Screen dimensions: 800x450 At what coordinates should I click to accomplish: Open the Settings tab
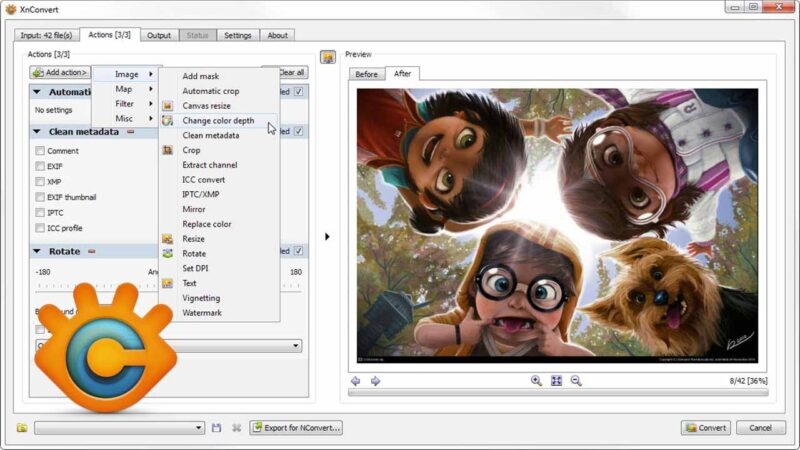pos(238,35)
